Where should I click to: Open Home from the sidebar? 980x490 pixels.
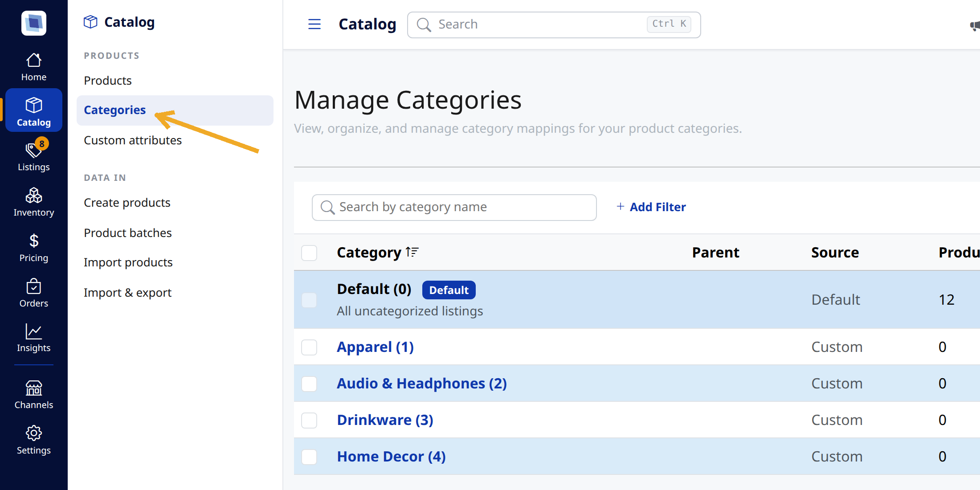point(34,67)
